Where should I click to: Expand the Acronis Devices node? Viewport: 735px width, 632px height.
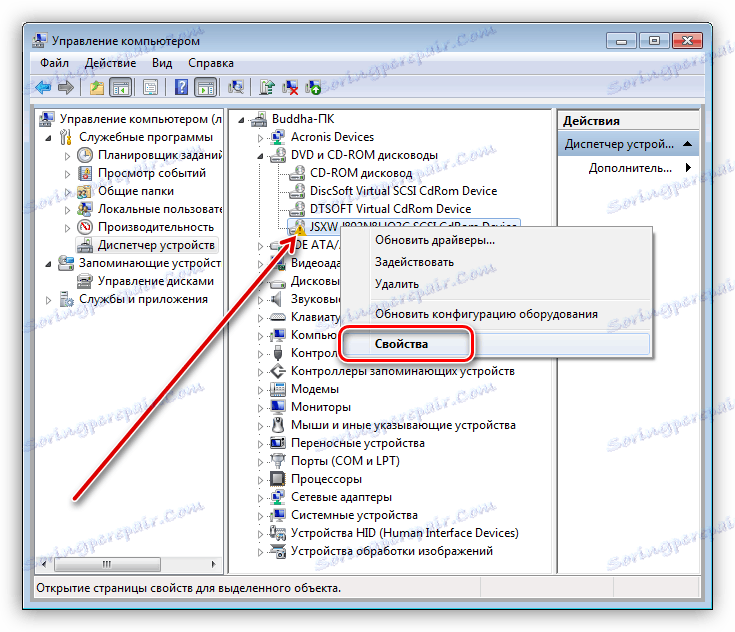pos(260,138)
